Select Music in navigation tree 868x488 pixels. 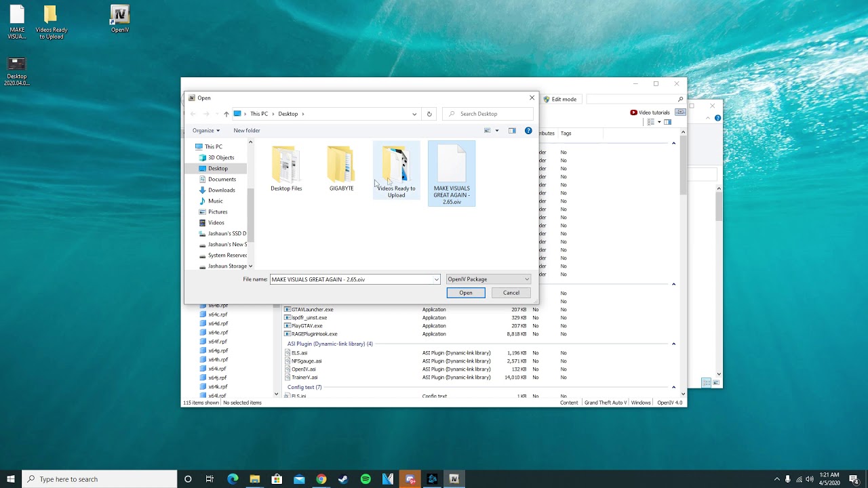coord(211,201)
